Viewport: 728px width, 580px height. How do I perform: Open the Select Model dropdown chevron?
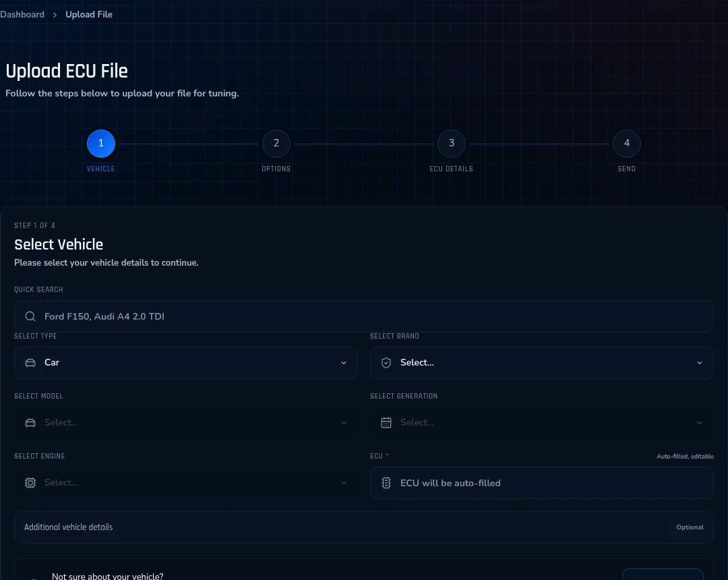coord(344,423)
